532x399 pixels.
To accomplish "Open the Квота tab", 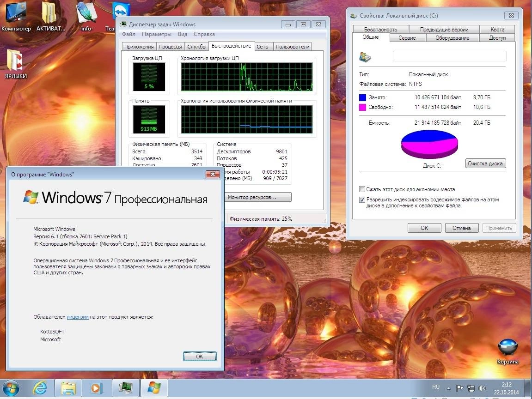I will tap(497, 29).
